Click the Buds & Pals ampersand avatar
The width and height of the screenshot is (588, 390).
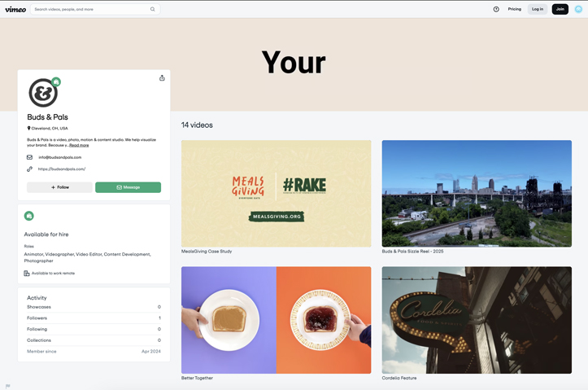point(43,93)
